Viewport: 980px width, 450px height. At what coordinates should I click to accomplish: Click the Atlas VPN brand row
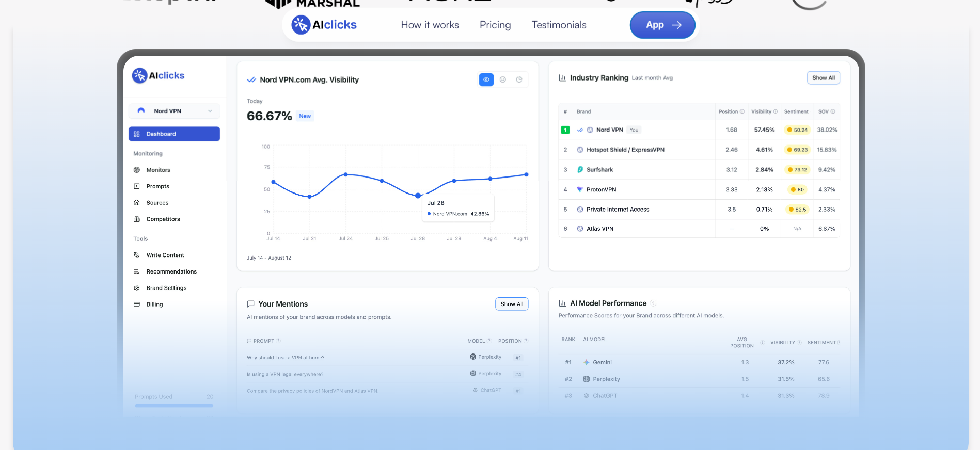699,229
